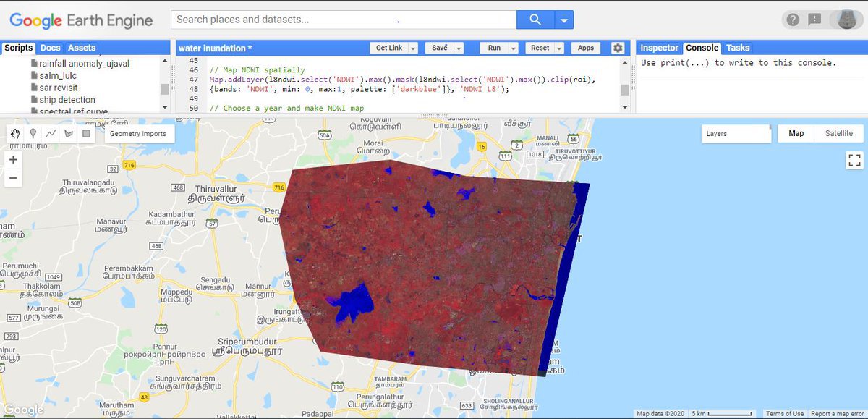Open the search options dropdown arrow
The image size is (868, 419).
(564, 20)
